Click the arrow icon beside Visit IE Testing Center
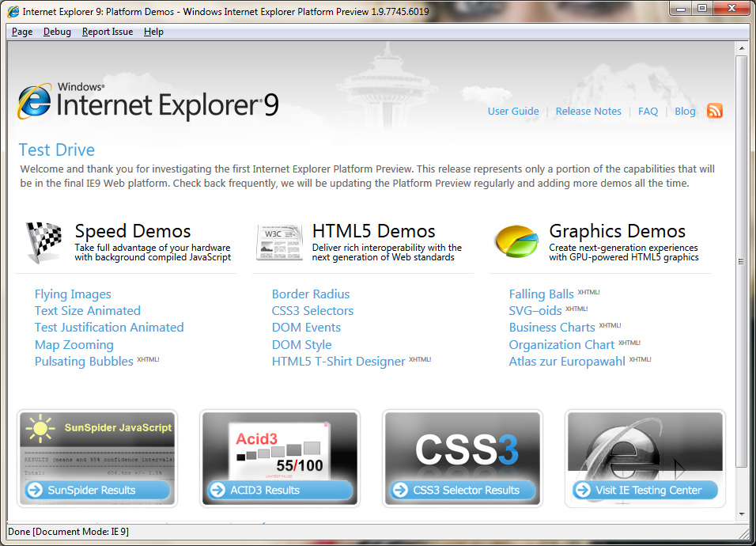 click(583, 490)
